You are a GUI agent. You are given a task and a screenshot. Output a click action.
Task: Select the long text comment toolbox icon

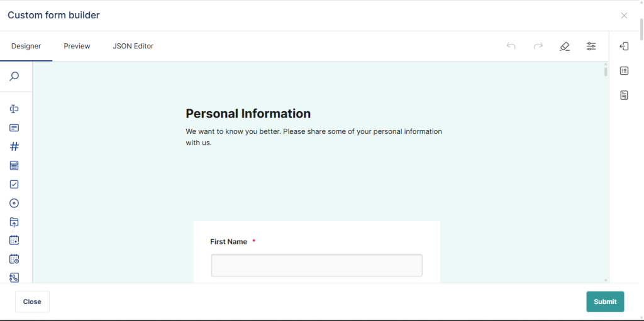[x=14, y=128]
